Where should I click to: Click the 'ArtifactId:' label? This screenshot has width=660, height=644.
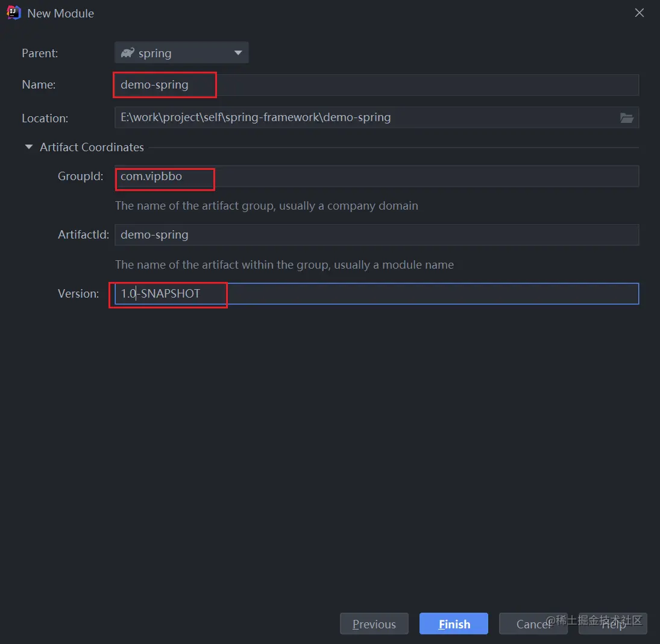click(x=83, y=235)
